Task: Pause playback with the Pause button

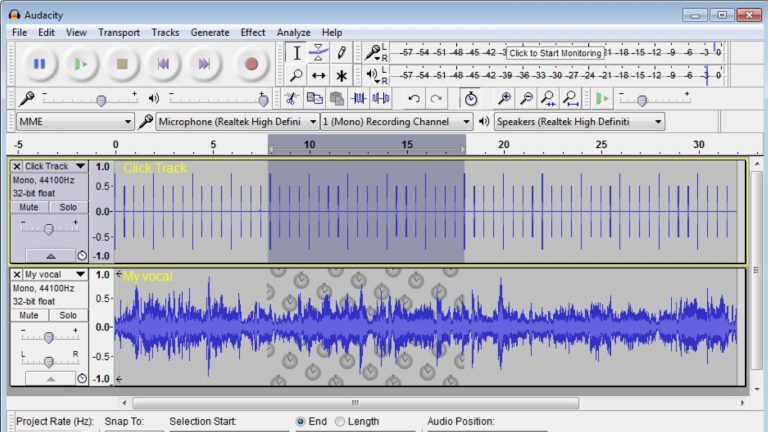Action: (39, 64)
